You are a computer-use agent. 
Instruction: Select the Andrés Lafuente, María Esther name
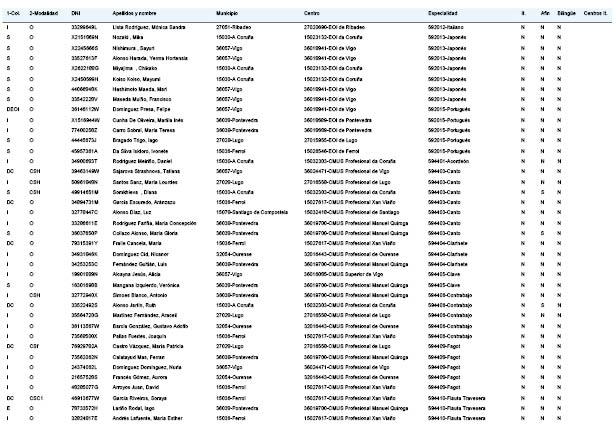[147, 418]
